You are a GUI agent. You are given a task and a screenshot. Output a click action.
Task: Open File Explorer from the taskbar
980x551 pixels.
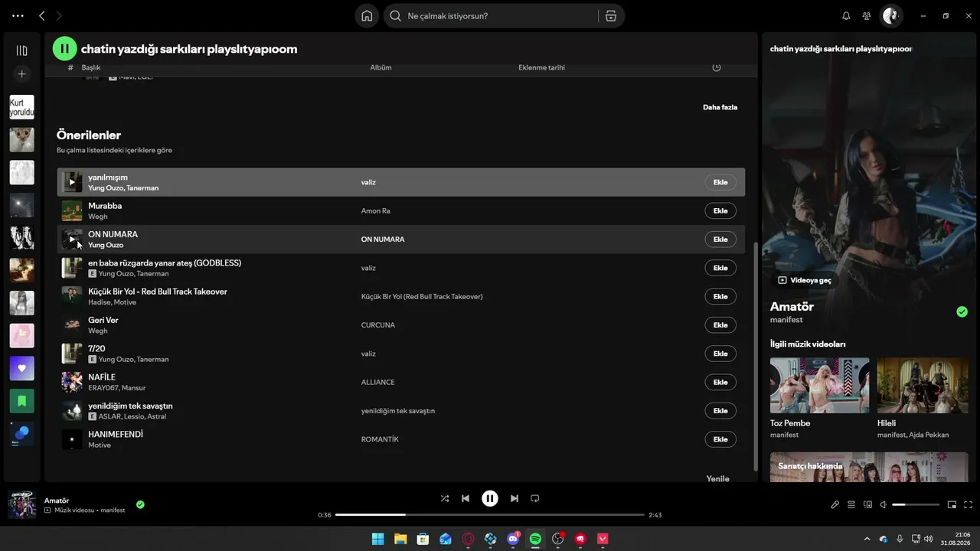click(400, 539)
